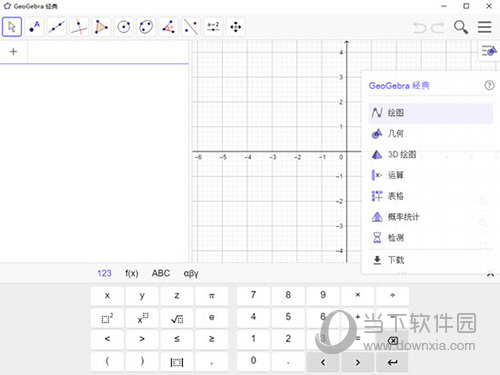Select the Angle tool
Screen dimensions: 500x375
[x=168, y=27]
